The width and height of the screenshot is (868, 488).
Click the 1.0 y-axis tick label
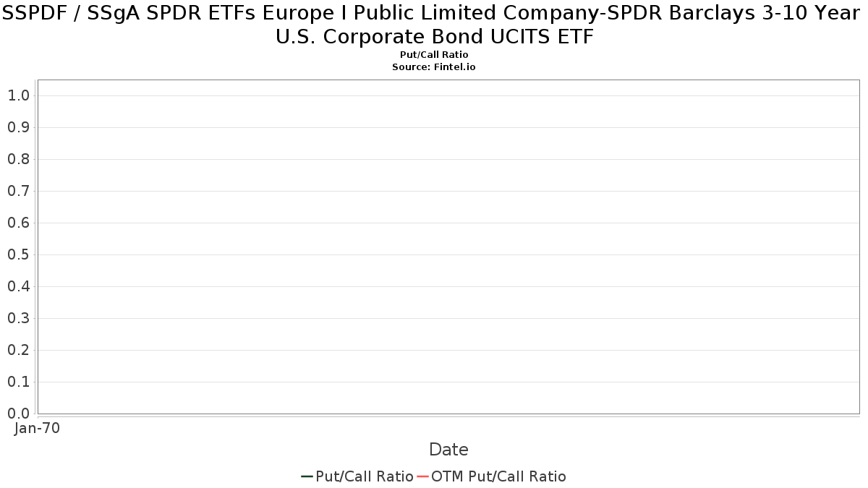pos(18,95)
